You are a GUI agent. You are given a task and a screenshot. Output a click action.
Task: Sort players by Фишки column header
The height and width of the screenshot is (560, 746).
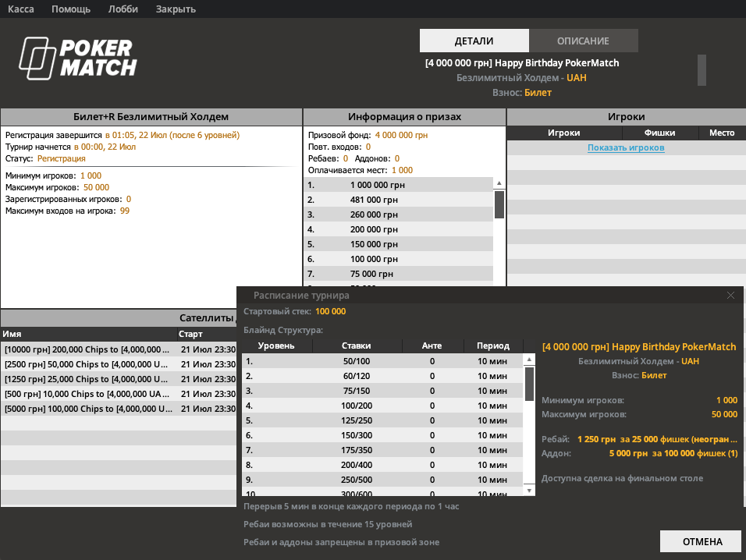[x=659, y=133]
